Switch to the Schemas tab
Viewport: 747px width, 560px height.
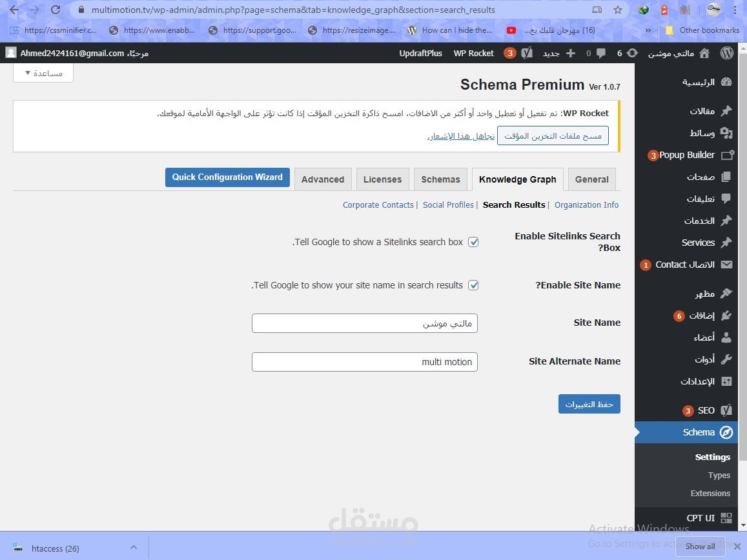pos(440,179)
